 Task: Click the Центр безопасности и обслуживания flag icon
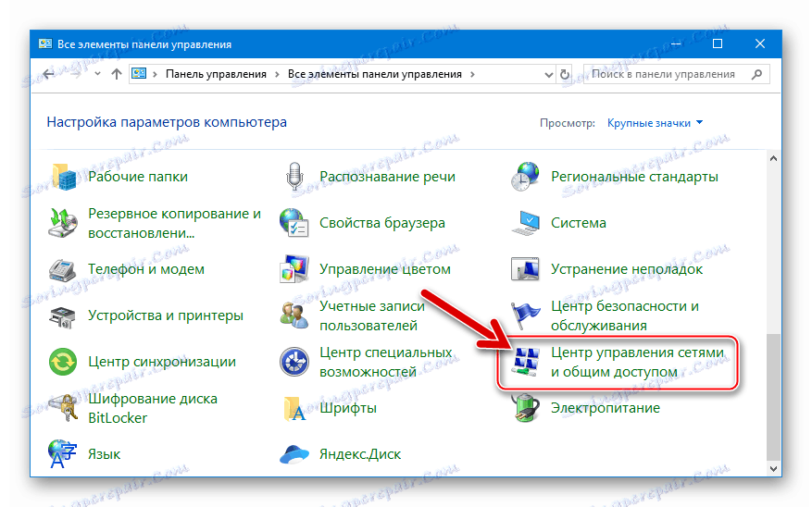[525, 315]
